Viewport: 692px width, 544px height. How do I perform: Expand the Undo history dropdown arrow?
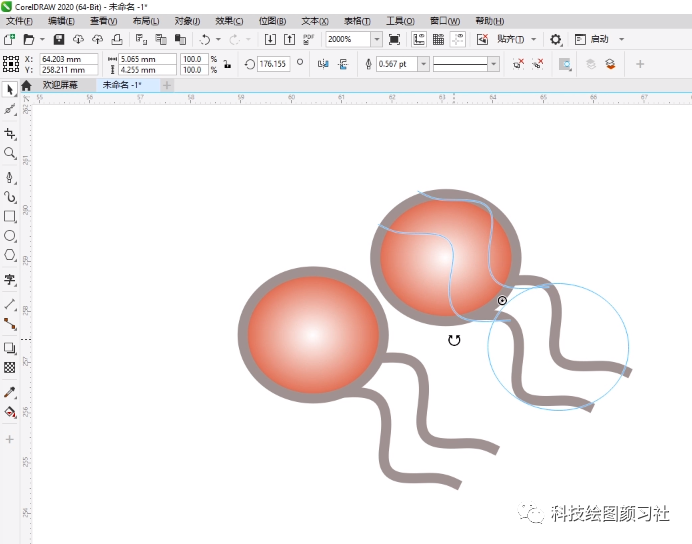[218, 39]
